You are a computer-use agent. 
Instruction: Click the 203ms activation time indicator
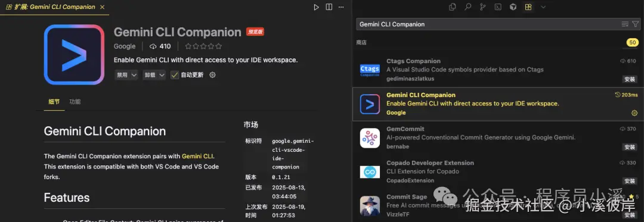point(626,95)
